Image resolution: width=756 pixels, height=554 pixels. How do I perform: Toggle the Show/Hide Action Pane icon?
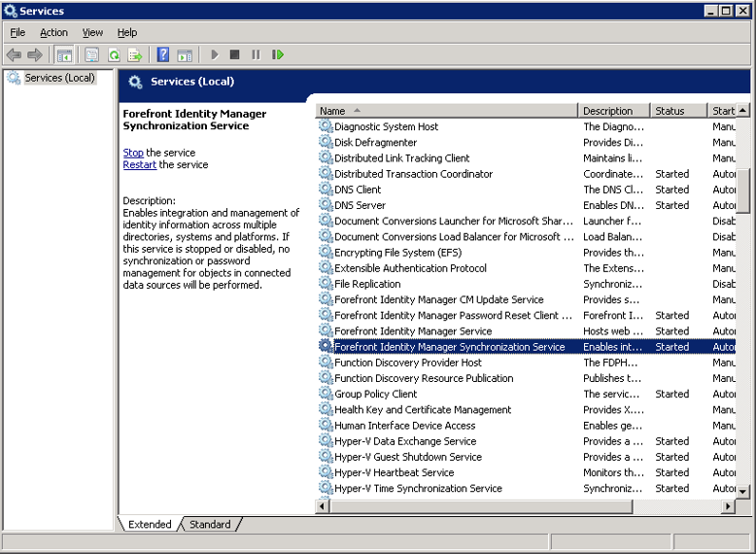point(185,55)
